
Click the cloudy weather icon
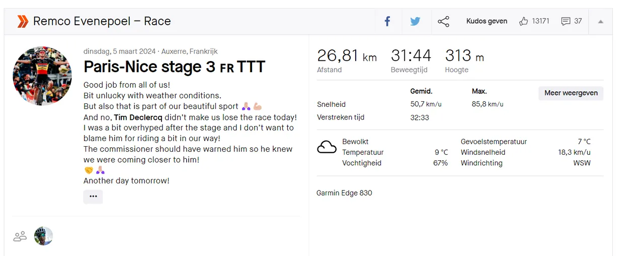click(327, 147)
